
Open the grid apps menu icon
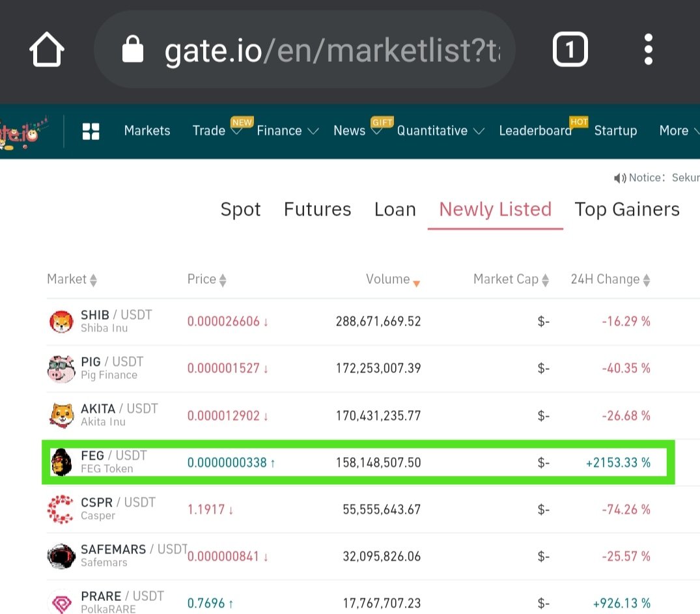(x=91, y=132)
